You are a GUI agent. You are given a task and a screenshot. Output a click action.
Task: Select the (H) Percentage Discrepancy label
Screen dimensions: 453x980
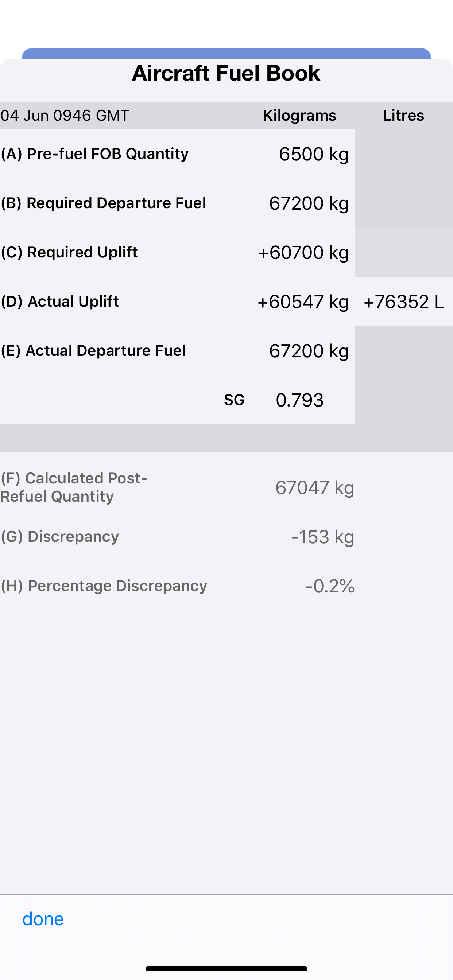point(104,586)
